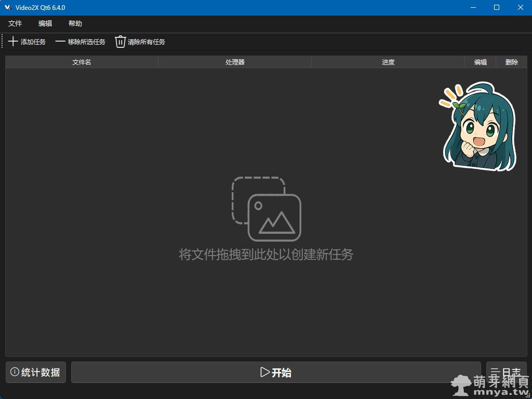Click the trash can icon for 清除所有任务

(121, 42)
